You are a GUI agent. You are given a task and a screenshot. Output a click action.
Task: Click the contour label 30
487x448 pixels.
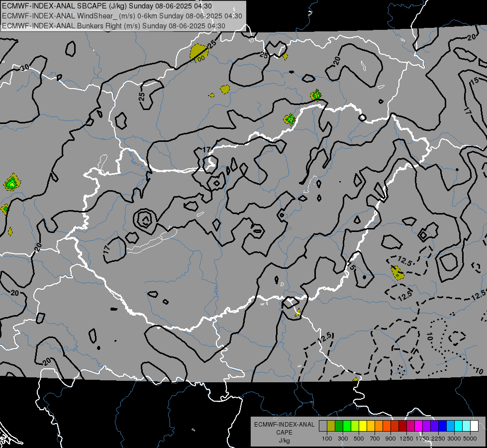24,67
